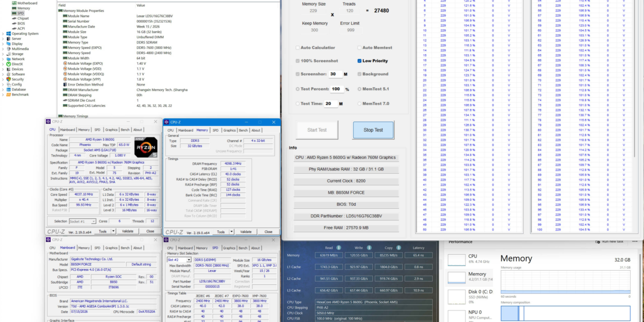
Task: Open Slot #2 memory slot dropdown
Action: coord(179,260)
